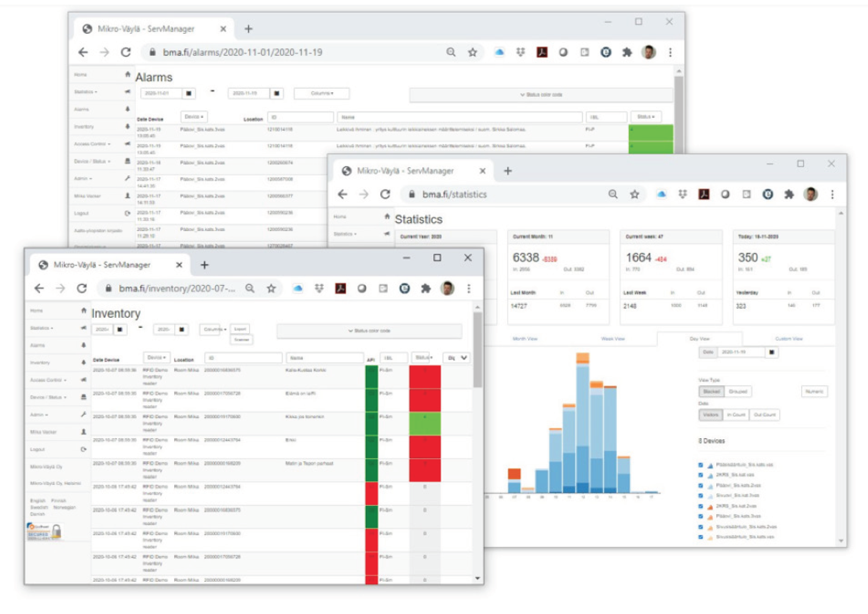Open the Columns dropdown on the Alarms page

click(322, 93)
